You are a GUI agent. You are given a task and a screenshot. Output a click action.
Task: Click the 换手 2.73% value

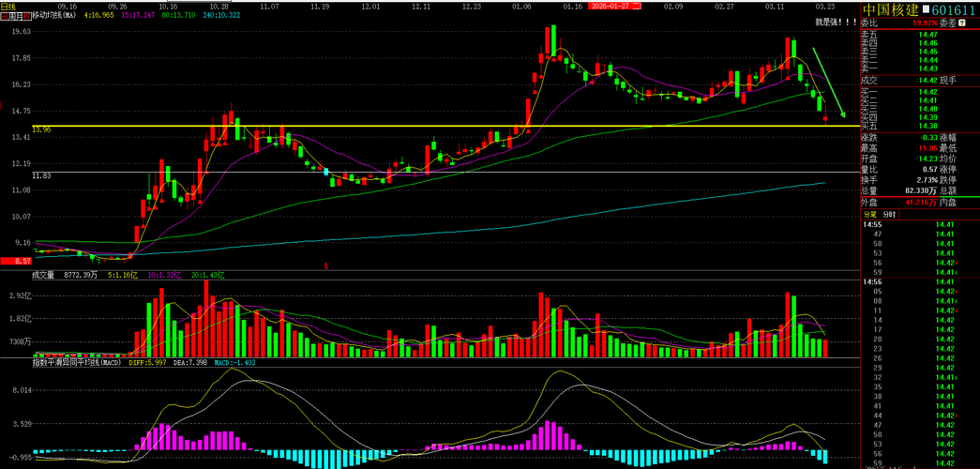[x=927, y=180]
